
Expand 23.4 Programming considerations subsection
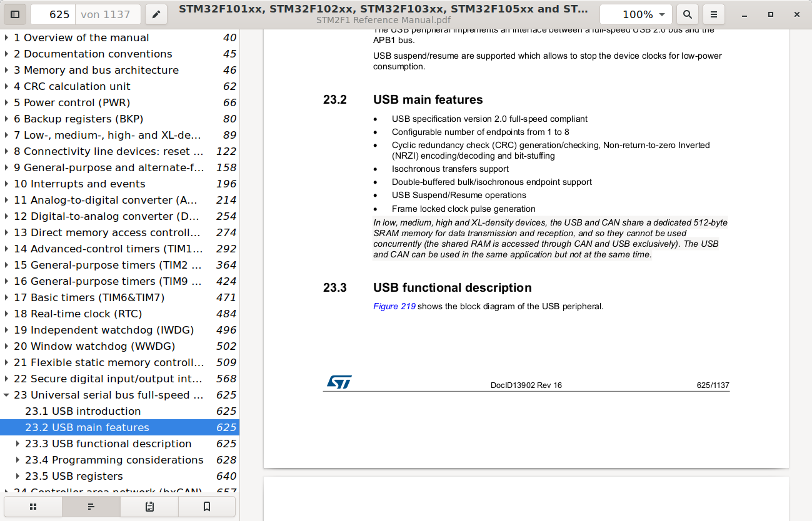point(18,460)
